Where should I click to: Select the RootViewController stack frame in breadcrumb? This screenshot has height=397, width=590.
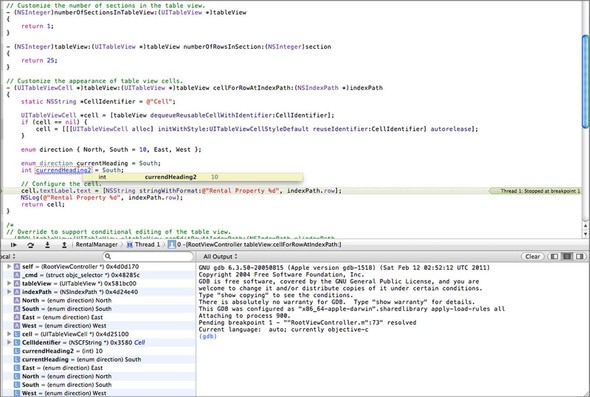(x=260, y=245)
